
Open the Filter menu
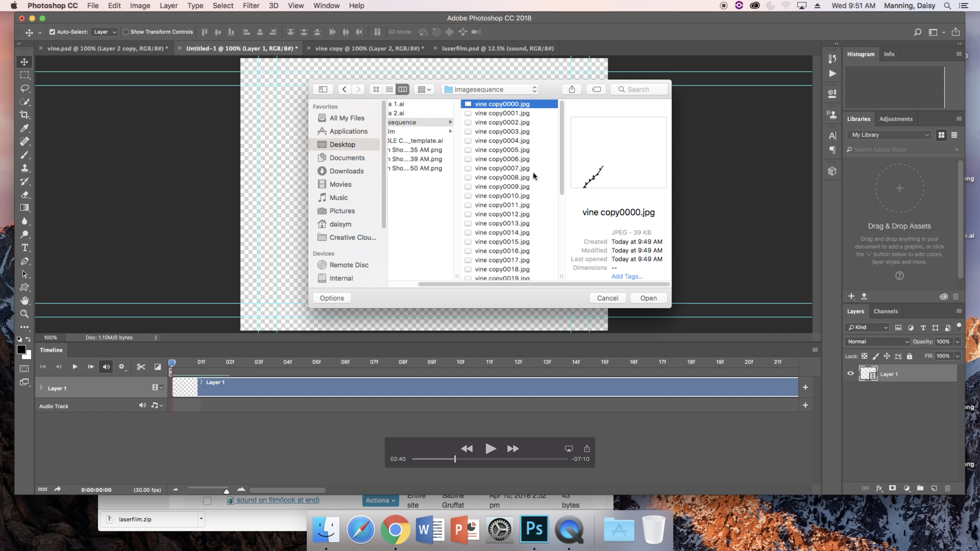tap(251, 6)
